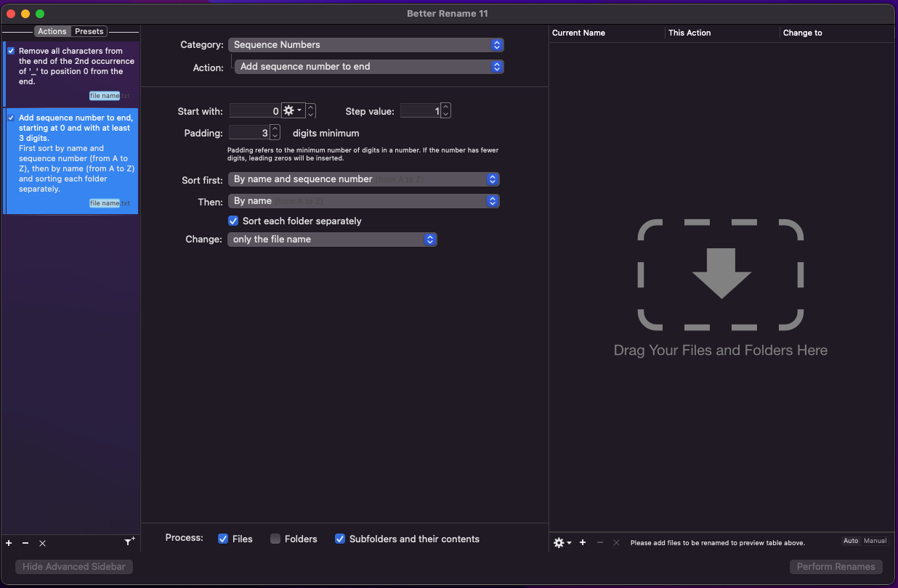
Task: Switch preview mode to Manual
Action: [x=875, y=541]
